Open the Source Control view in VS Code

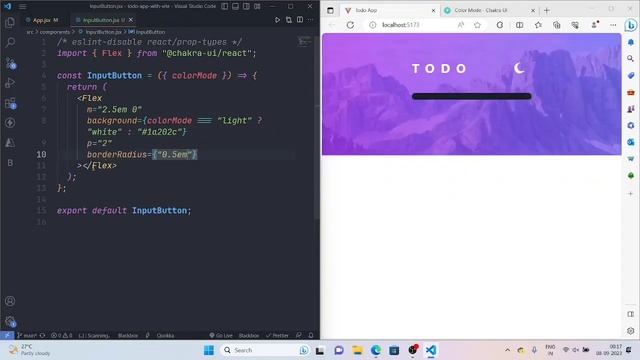coord(10,62)
